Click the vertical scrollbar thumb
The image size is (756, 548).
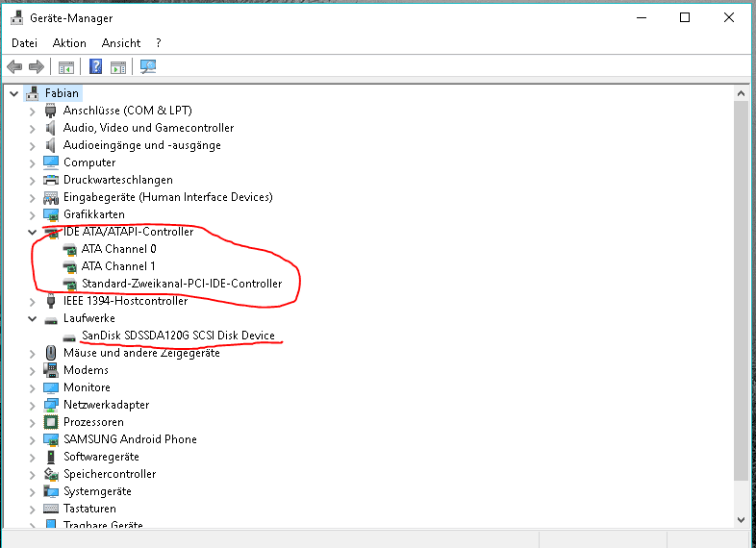[741, 290]
